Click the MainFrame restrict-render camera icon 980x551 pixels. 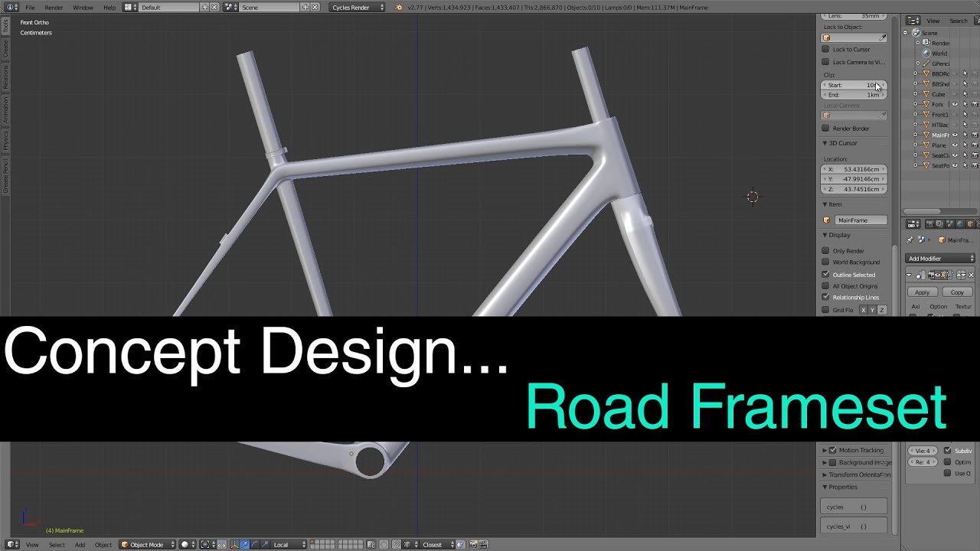pyautogui.click(x=975, y=135)
